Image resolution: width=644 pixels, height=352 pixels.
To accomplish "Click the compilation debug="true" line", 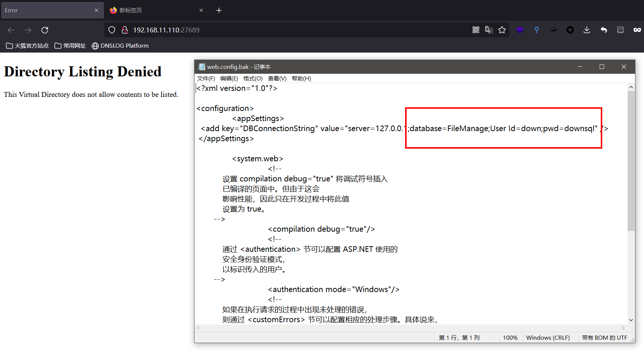I will tap(321, 229).
